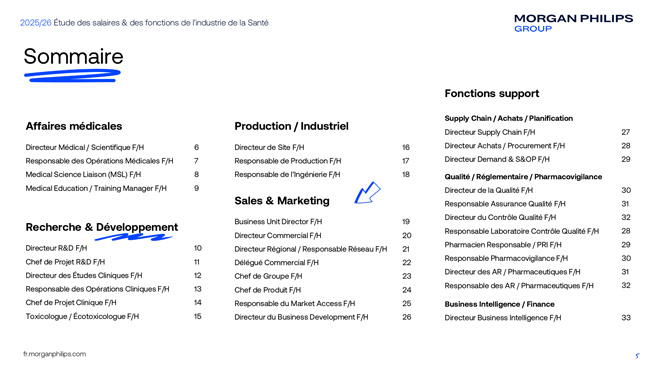Open Directeur Demand & S&OP F/H entry
The height and width of the screenshot is (370, 660).
[x=497, y=159]
